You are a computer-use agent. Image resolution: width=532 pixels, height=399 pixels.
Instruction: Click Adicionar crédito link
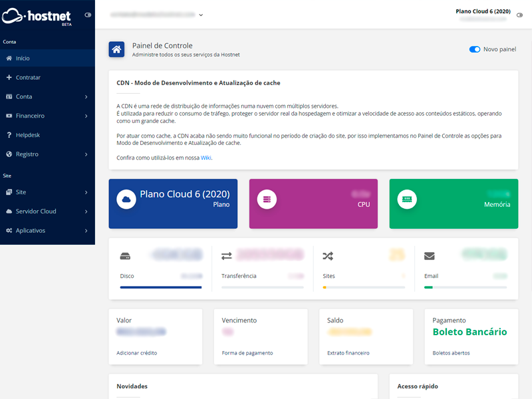pyautogui.click(x=137, y=353)
